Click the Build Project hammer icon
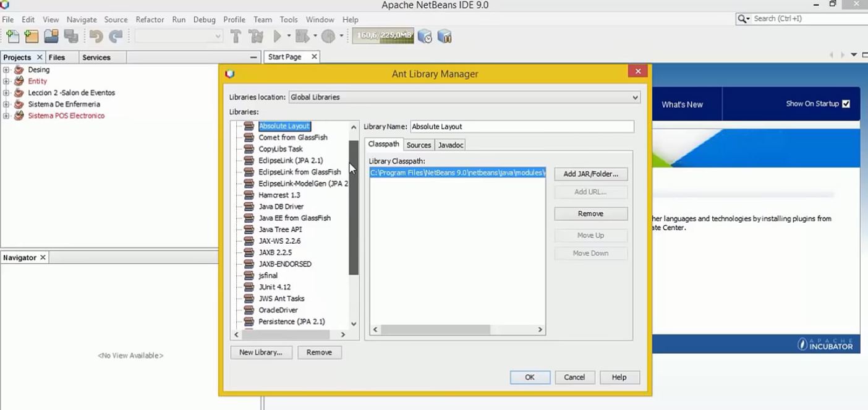Viewport: 868px width, 410px height. 236,36
